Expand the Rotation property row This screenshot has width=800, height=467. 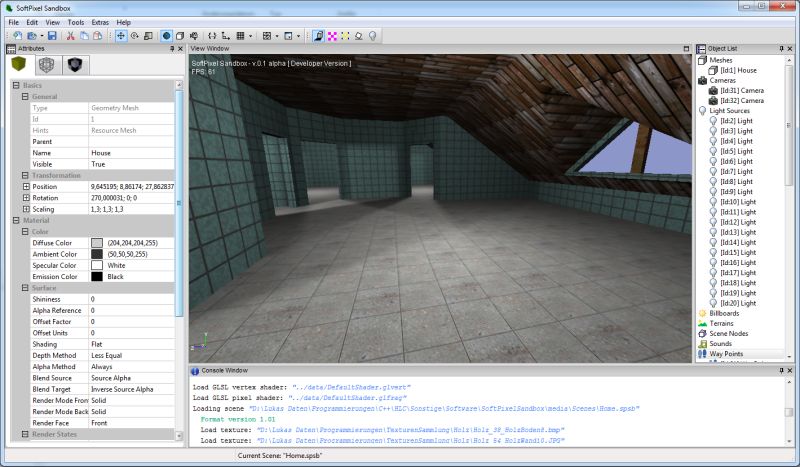click(x=26, y=198)
